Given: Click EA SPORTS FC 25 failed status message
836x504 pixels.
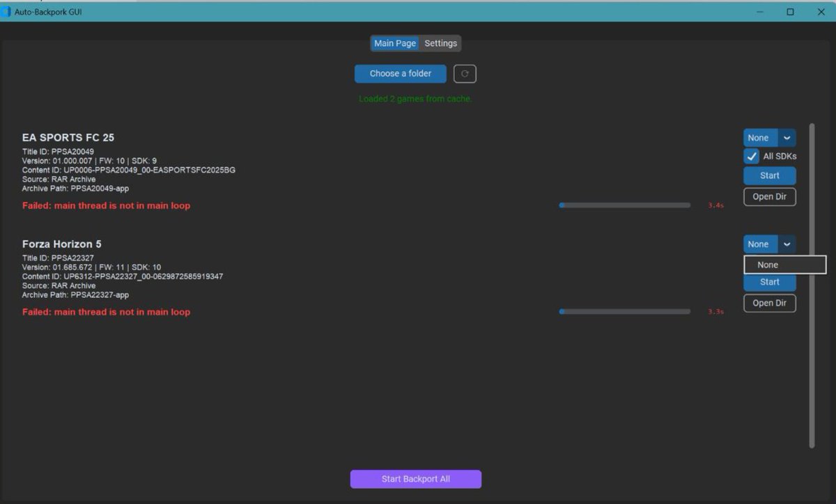Looking at the screenshot, I should point(106,206).
